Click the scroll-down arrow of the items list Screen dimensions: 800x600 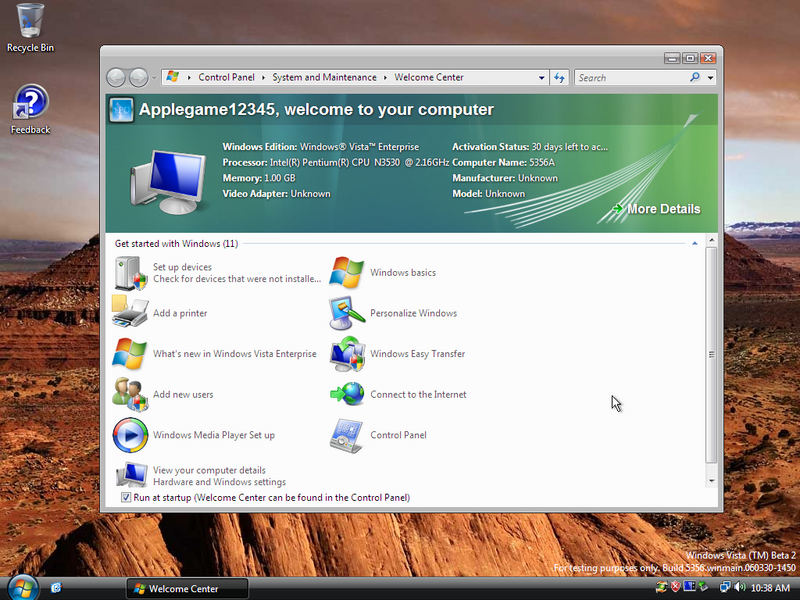(711, 481)
